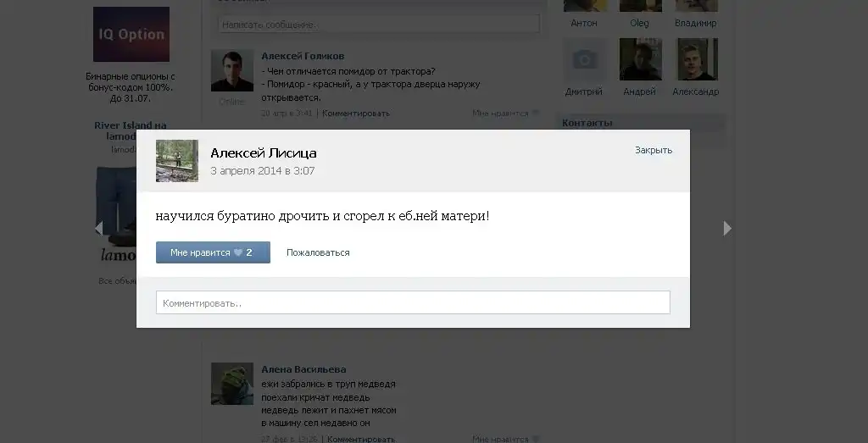The width and height of the screenshot is (868, 443).
Task: Open friend Андрей's avatar
Action: pyautogui.click(x=641, y=59)
